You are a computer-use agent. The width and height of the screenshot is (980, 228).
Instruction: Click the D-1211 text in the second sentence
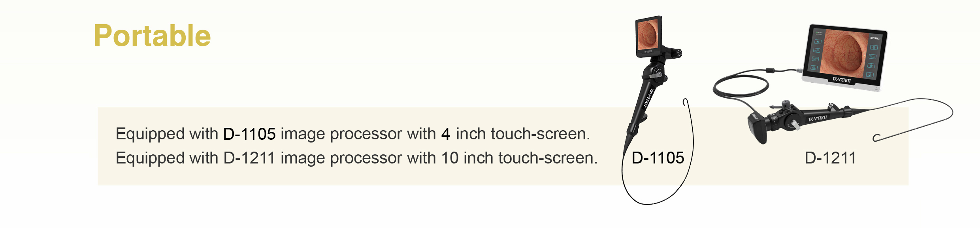[249, 158]
